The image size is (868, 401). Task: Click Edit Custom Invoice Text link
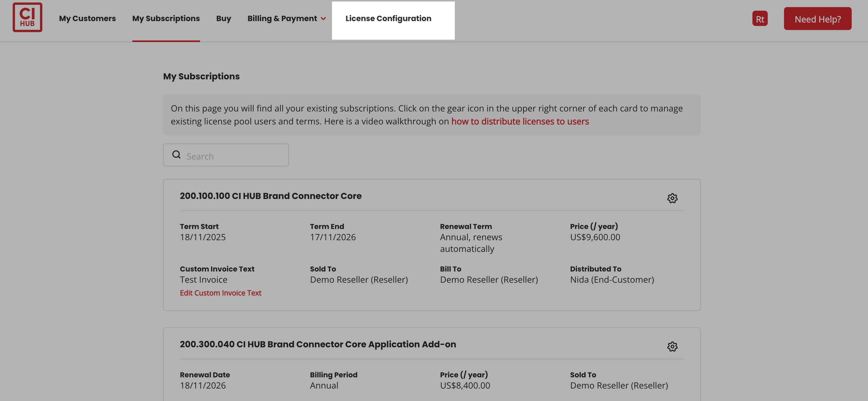click(220, 293)
